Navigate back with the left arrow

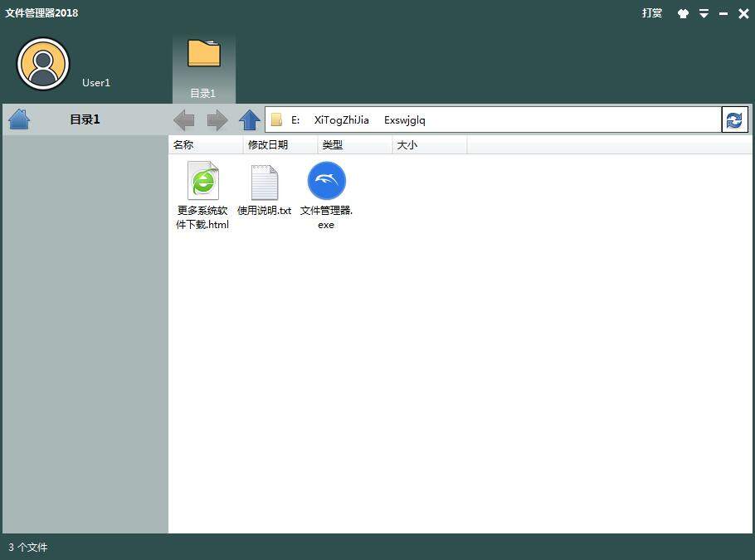point(184,120)
